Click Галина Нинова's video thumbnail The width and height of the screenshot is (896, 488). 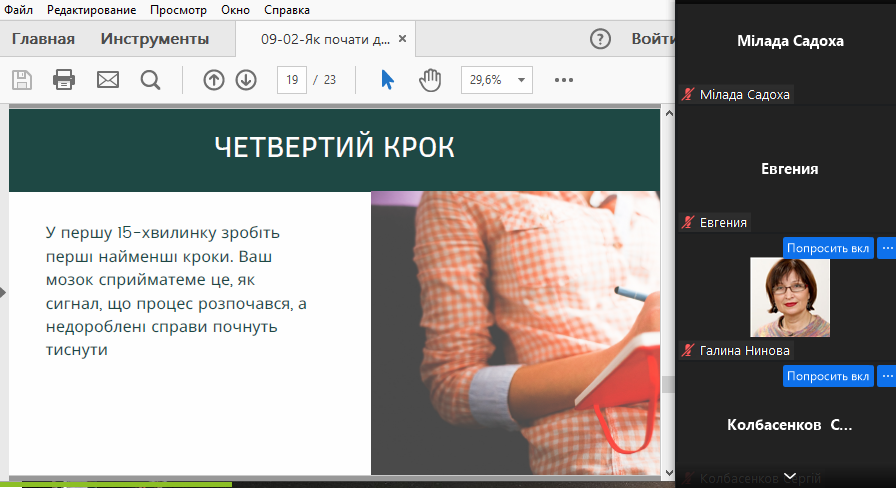[x=790, y=298]
